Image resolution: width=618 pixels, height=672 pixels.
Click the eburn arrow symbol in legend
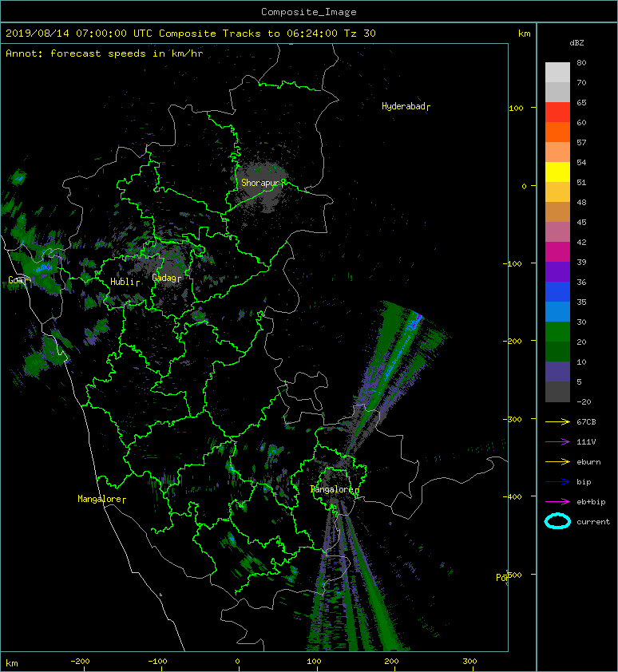[x=557, y=462]
